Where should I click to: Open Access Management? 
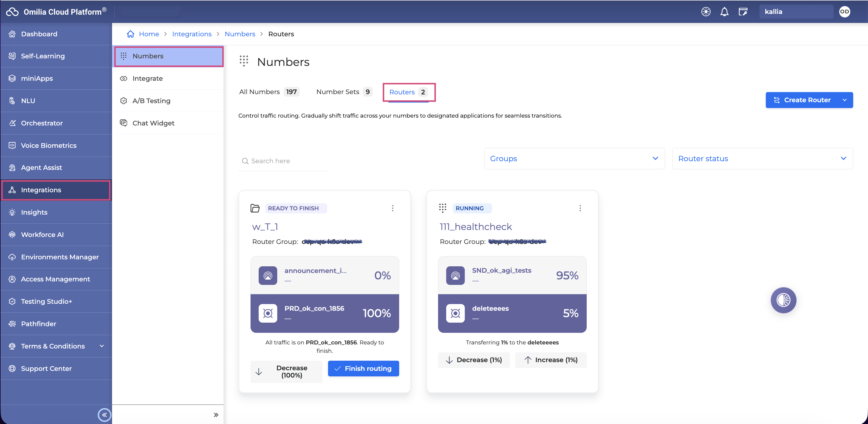[x=56, y=279]
